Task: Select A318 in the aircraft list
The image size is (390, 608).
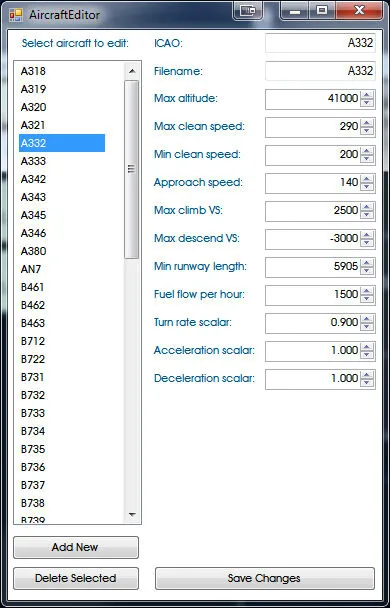Action: tap(62, 71)
